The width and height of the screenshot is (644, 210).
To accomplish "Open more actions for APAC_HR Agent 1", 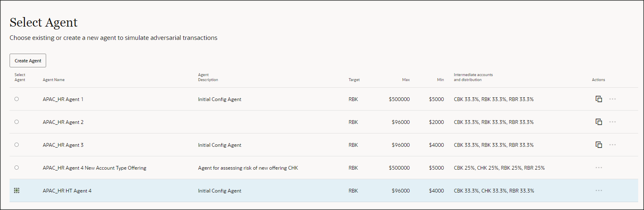I will tap(612, 99).
